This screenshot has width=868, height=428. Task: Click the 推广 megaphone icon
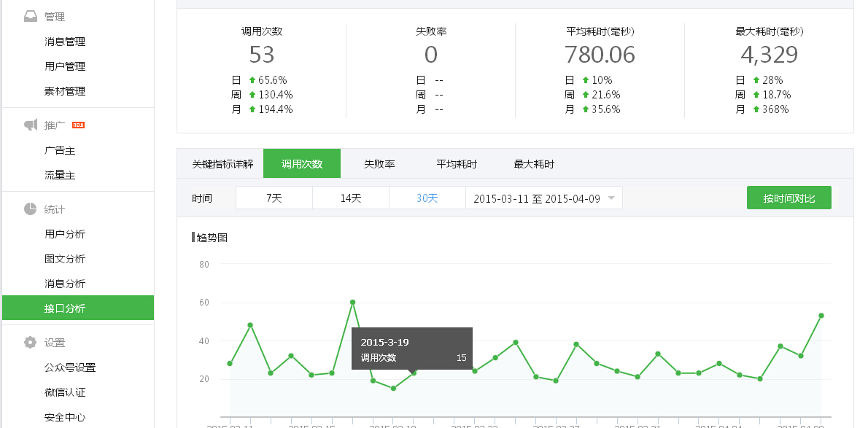tap(31, 125)
